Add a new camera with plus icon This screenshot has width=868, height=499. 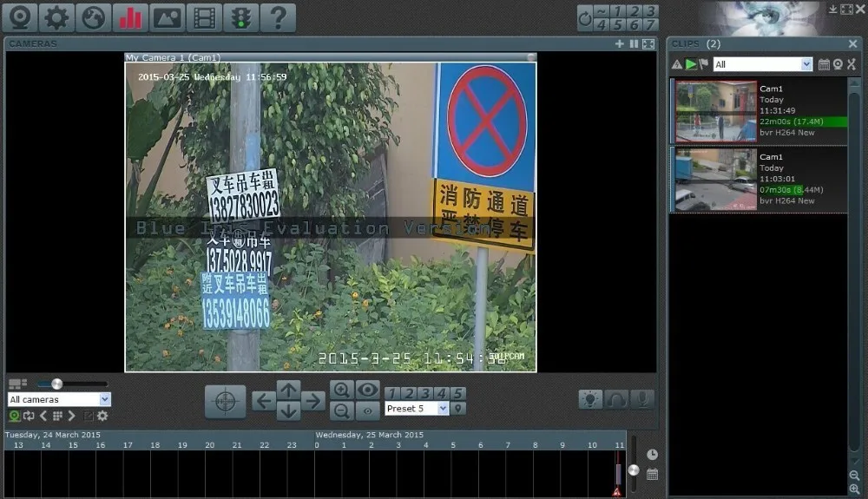pos(620,43)
